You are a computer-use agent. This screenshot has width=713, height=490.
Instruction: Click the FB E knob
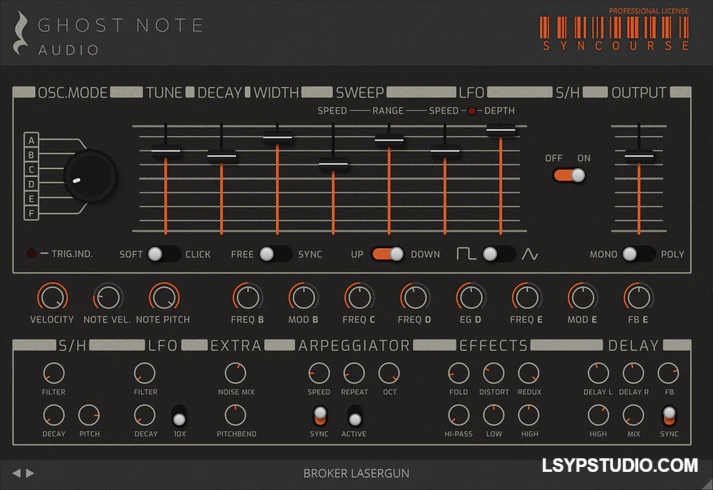638,297
